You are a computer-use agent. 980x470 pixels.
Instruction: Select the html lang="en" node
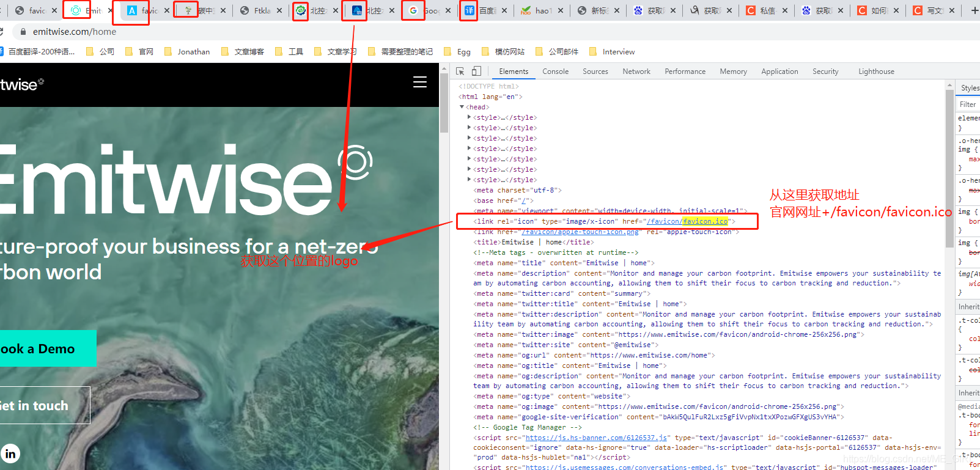pyautogui.click(x=490, y=97)
